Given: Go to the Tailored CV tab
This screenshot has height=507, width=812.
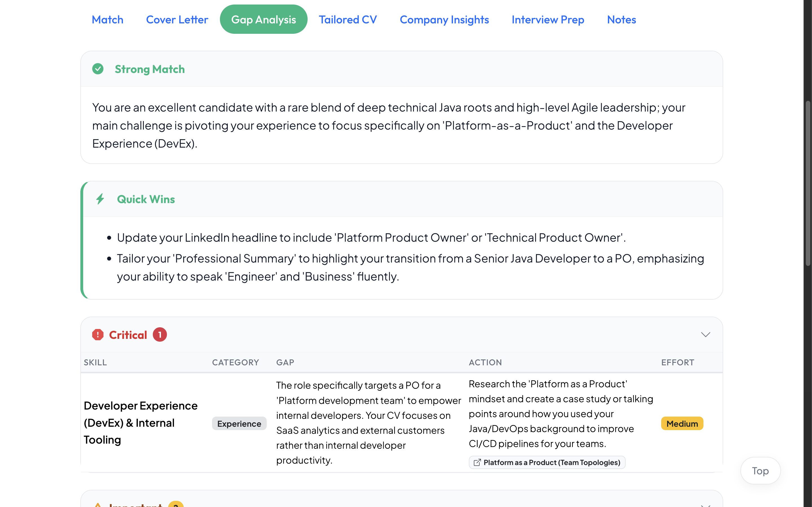Looking at the screenshot, I should point(348,19).
